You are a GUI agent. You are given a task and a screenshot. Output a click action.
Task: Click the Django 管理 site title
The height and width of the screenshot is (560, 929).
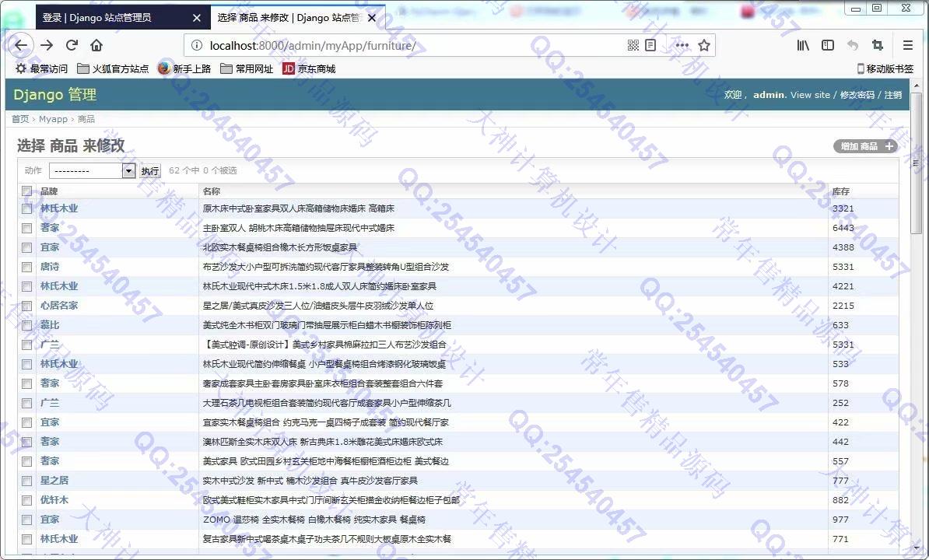point(55,95)
